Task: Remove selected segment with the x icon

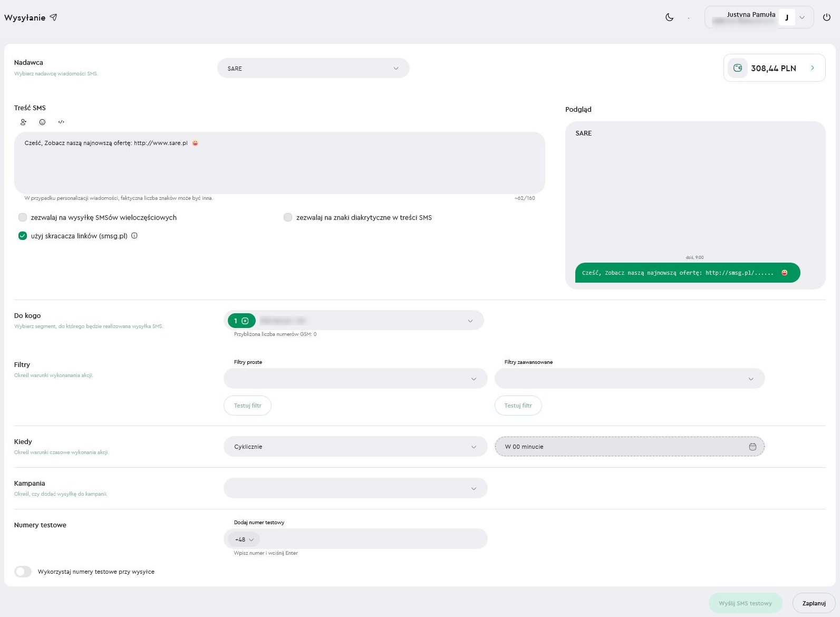Action: pos(245,321)
